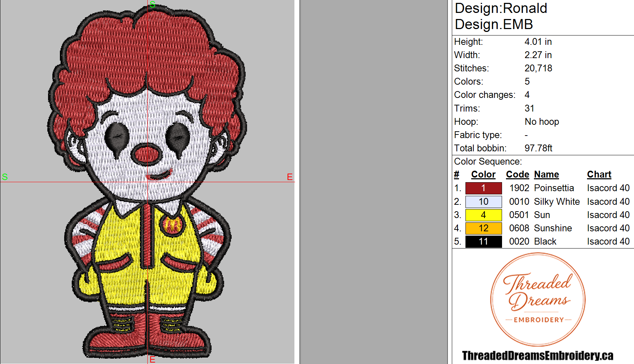Screen dimensions: 634x364
Task: Click the Trims value 31
Action: click(529, 108)
